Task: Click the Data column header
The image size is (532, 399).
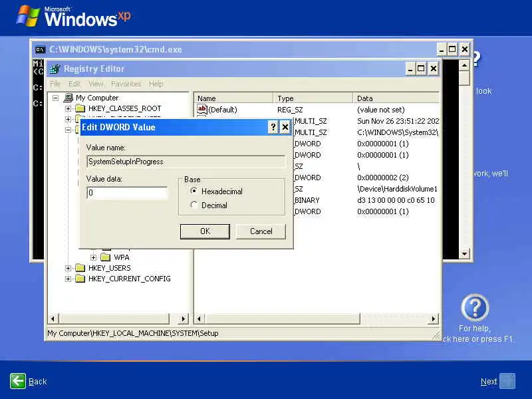Action: tap(396, 98)
